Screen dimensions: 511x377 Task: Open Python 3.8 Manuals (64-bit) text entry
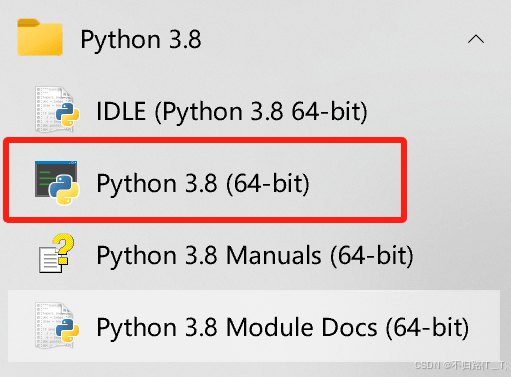tap(255, 255)
